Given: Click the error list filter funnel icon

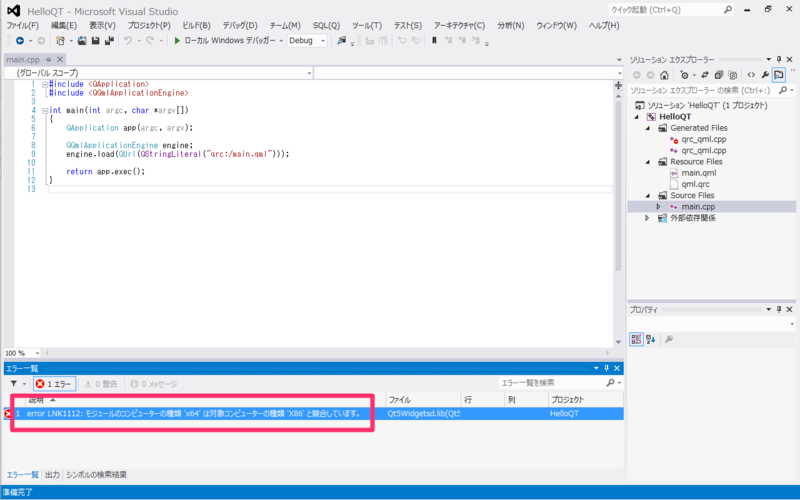Looking at the screenshot, I should (x=14, y=384).
